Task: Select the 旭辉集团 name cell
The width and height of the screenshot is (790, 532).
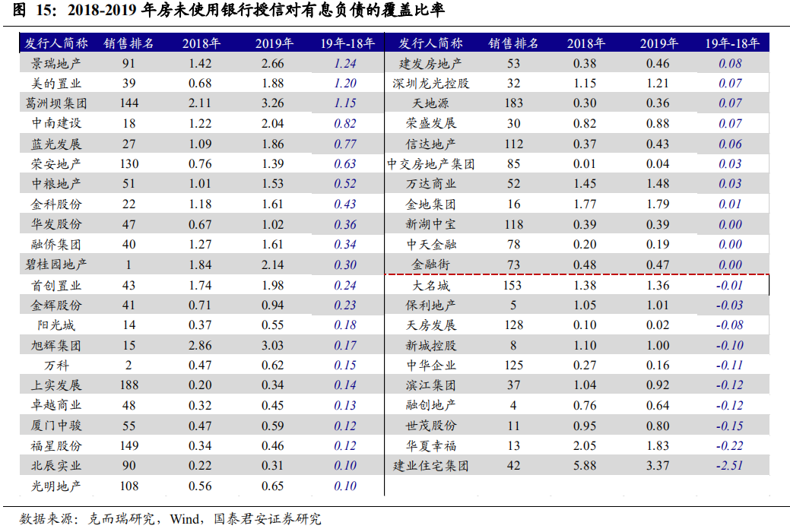Action: coord(56,345)
